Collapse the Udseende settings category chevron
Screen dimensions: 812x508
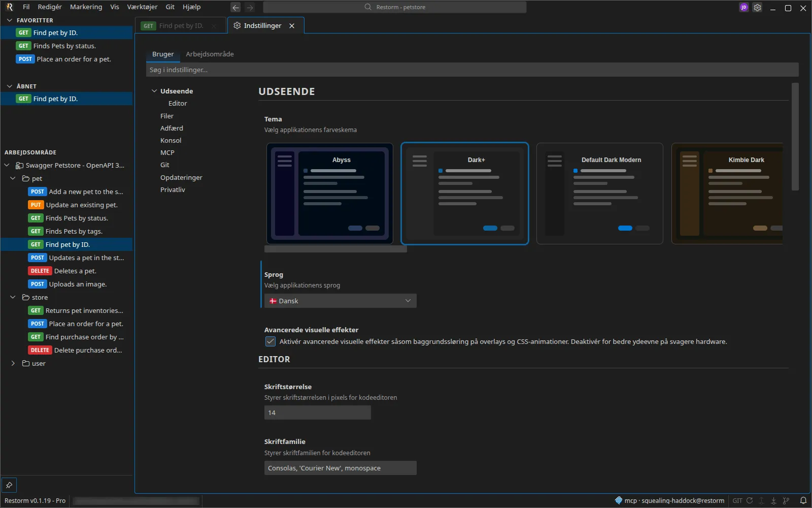154,91
